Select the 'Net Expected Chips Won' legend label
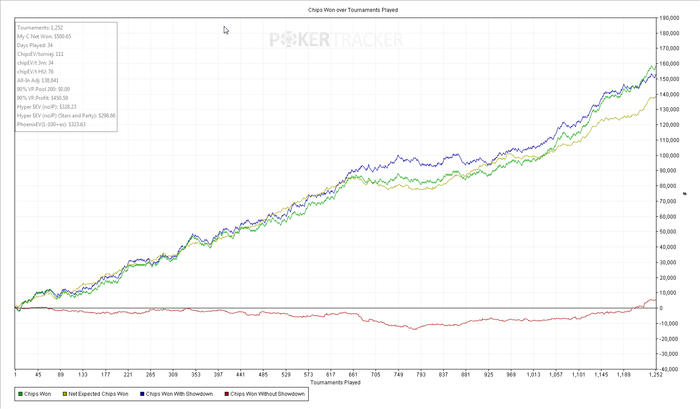700x409 pixels. point(98,394)
